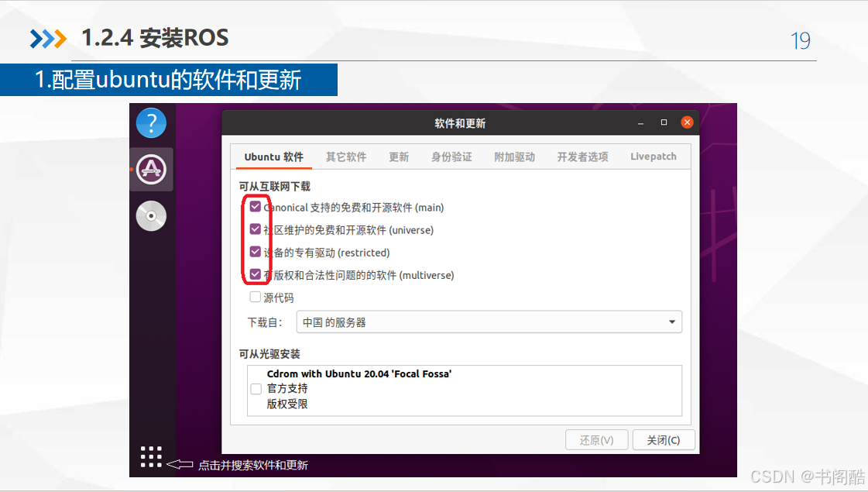The height and width of the screenshot is (492, 868).
Task: Click the 版权受限 text line
Action: [x=287, y=404]
